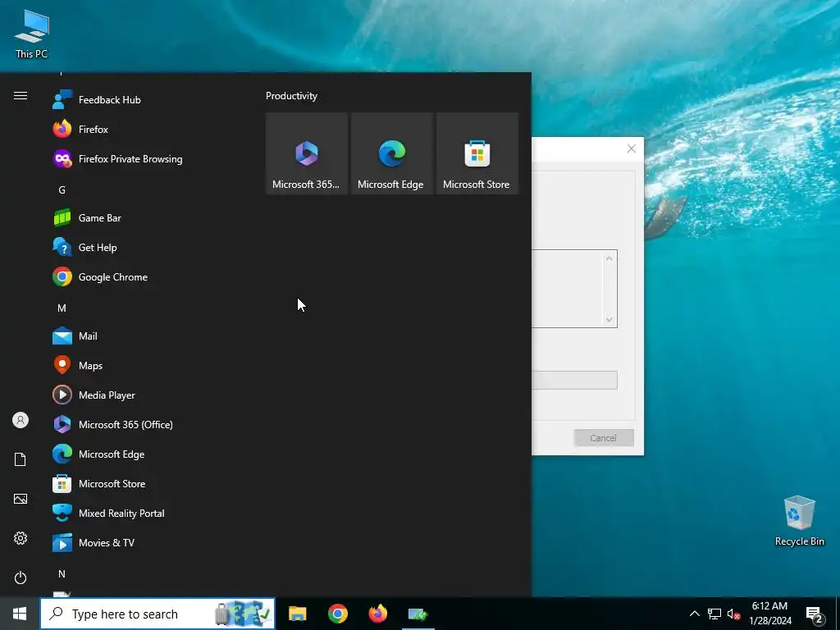This screenshot has height=630, width=840.
Task: Open Firefox from the taskbar
Action: click(x=377, y=614)
